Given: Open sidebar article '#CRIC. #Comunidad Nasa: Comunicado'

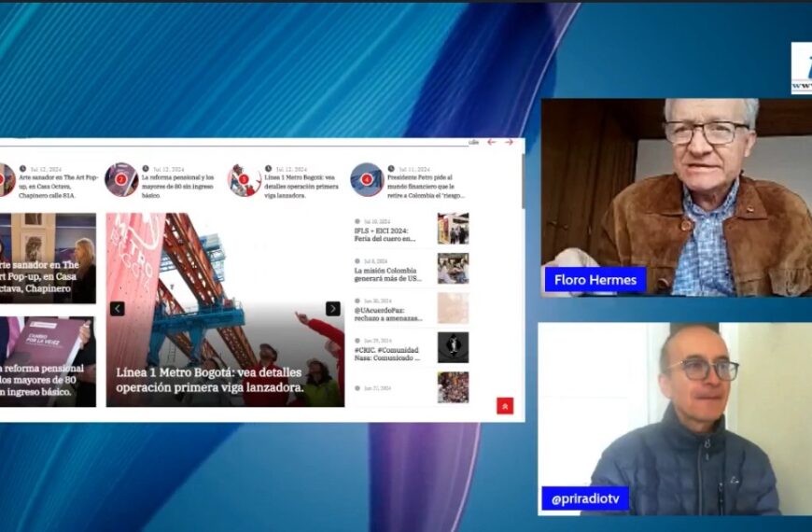Looking at the screenshot, I should (x=386, y=354).
